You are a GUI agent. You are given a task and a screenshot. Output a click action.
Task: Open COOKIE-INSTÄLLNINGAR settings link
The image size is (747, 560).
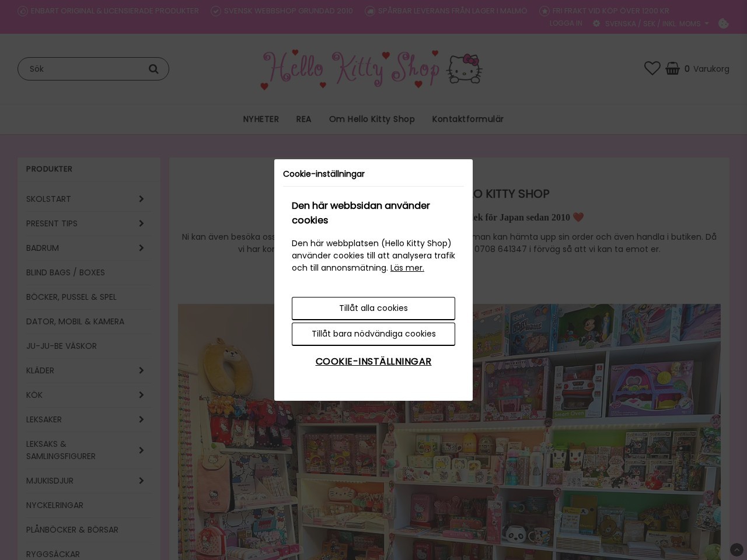coord(373,362)
